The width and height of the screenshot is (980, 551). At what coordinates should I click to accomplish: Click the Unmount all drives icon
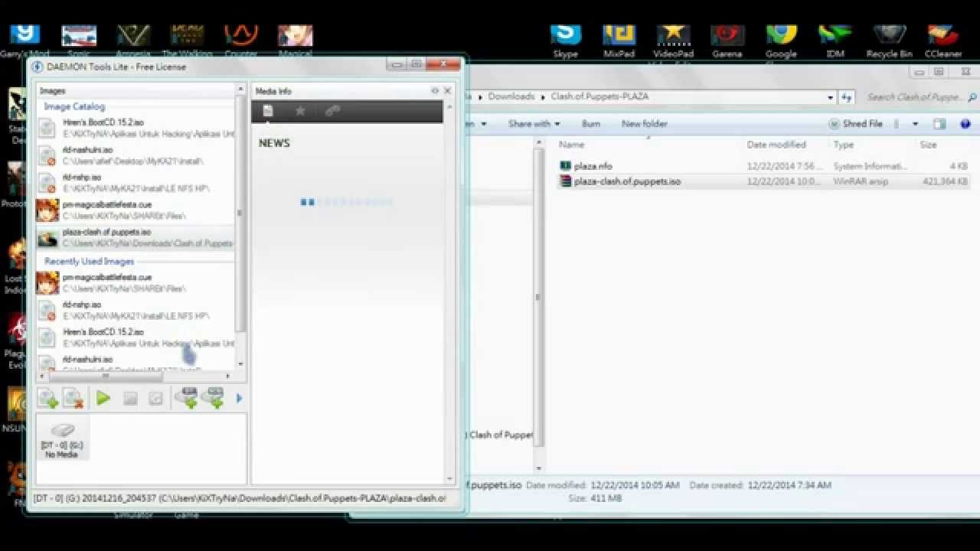point(155,398)
